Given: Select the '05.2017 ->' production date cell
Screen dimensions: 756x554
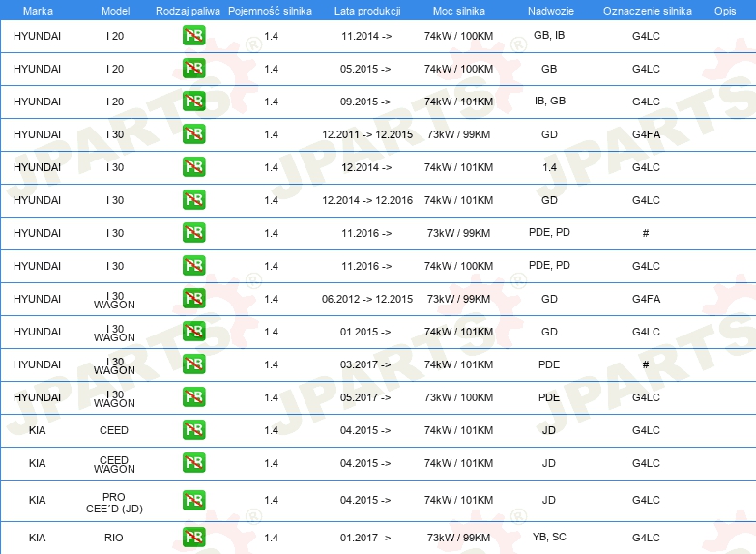Looking at the screenshot, I should [365, 397].
